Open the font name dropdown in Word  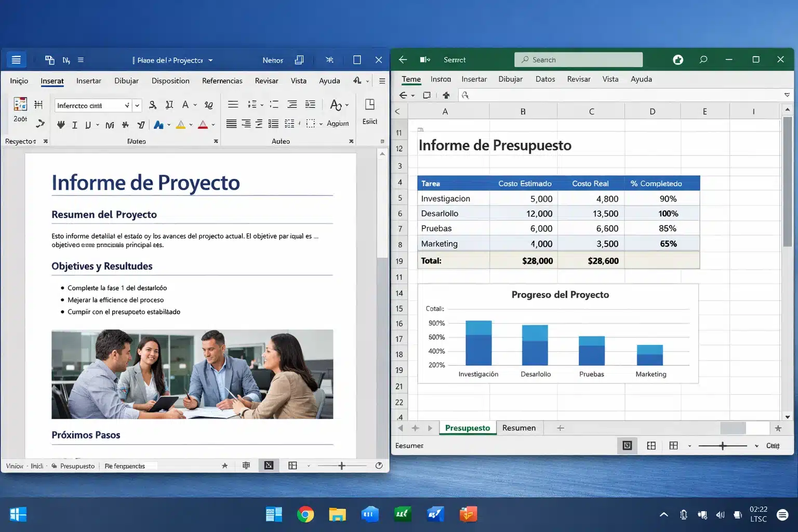click(x=127, y=105)
